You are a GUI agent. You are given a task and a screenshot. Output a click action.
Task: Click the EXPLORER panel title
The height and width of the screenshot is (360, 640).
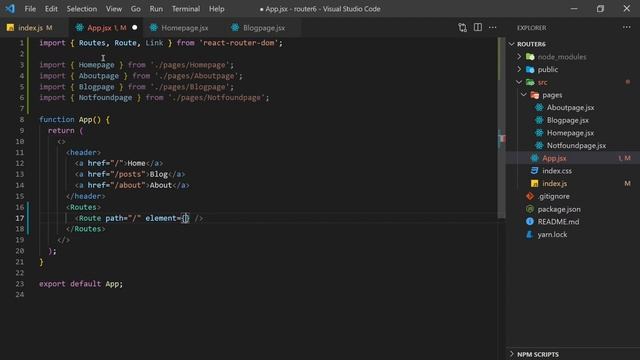coord(531,28)
